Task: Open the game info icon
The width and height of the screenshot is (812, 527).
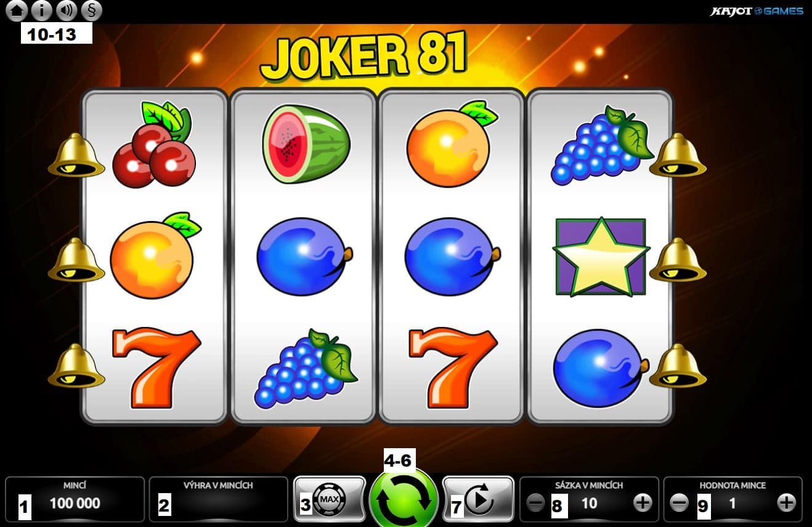Action: pos(42,10)
